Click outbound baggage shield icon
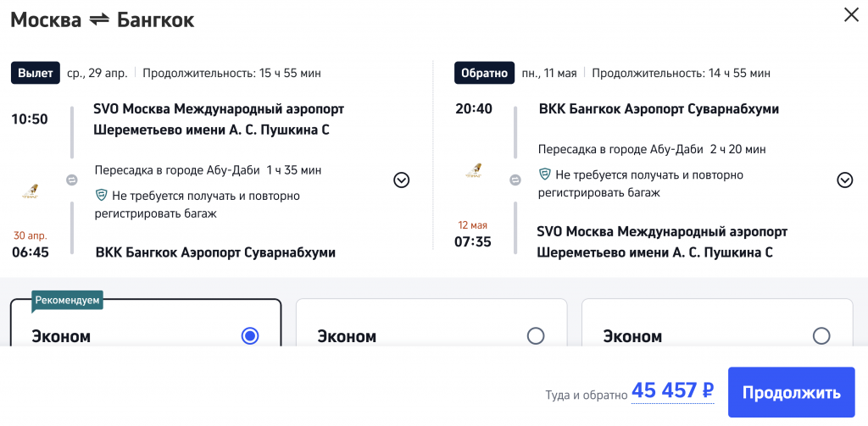This screenshot has width=868, height=426. pyautogui.click(x=101, y=196)
